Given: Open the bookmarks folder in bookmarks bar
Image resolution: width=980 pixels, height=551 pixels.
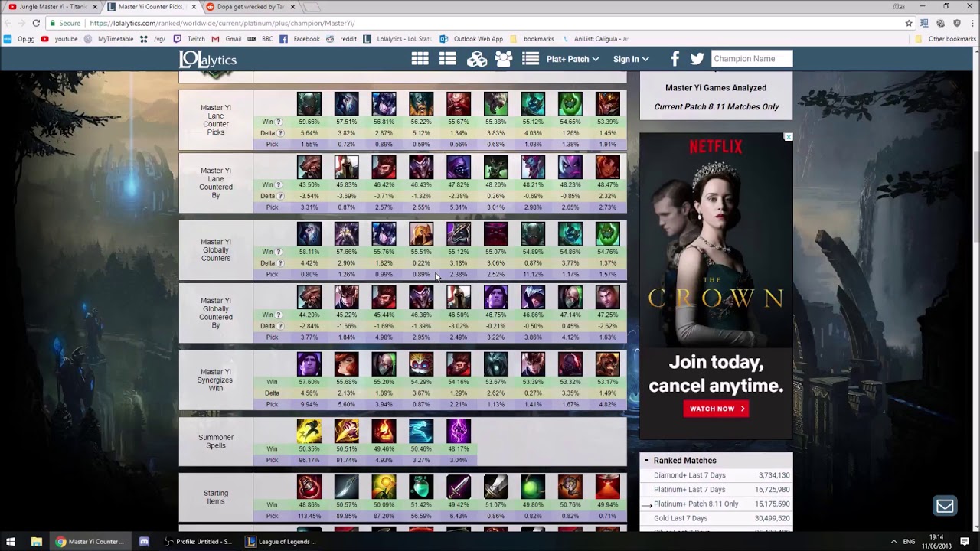Looking at the screenshot, I should (x=532, y=39).
